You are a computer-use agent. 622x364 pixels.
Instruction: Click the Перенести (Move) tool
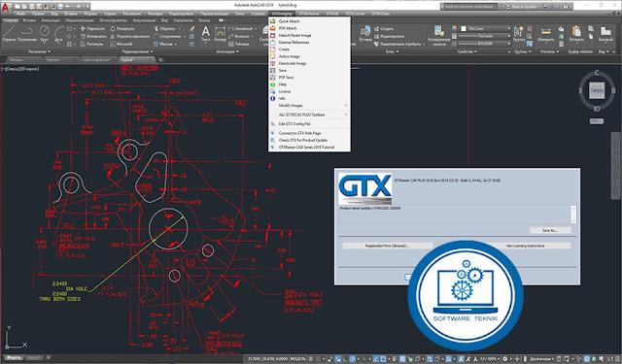93,28
